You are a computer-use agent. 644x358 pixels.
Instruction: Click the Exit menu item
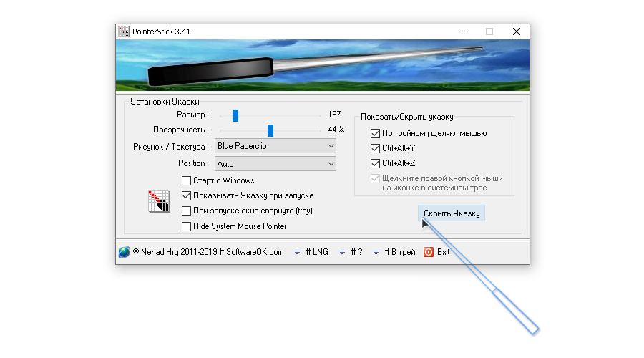click(443, 252)
